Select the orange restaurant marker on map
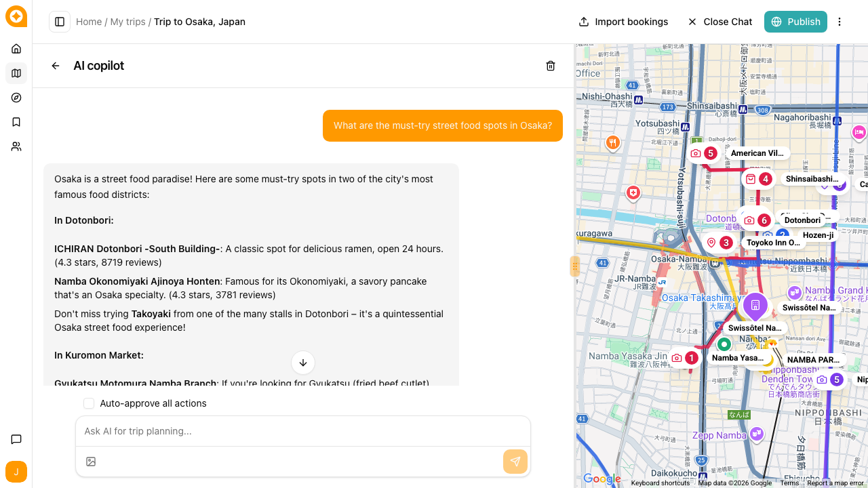The image size is (868, 488). tap(613, 142)
